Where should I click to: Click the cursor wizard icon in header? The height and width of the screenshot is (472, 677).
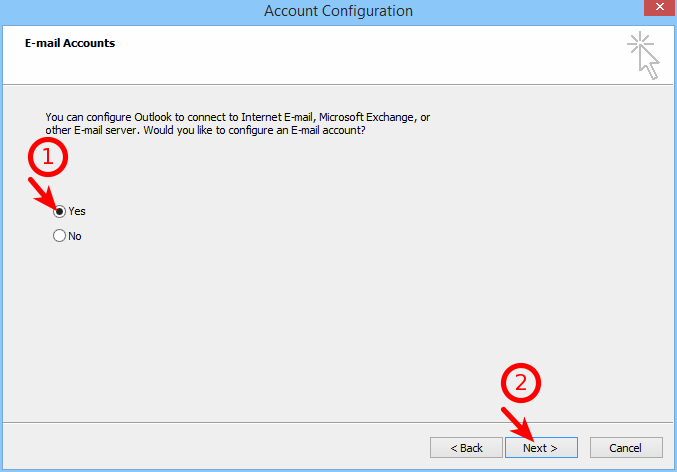(x=643, y=55)
